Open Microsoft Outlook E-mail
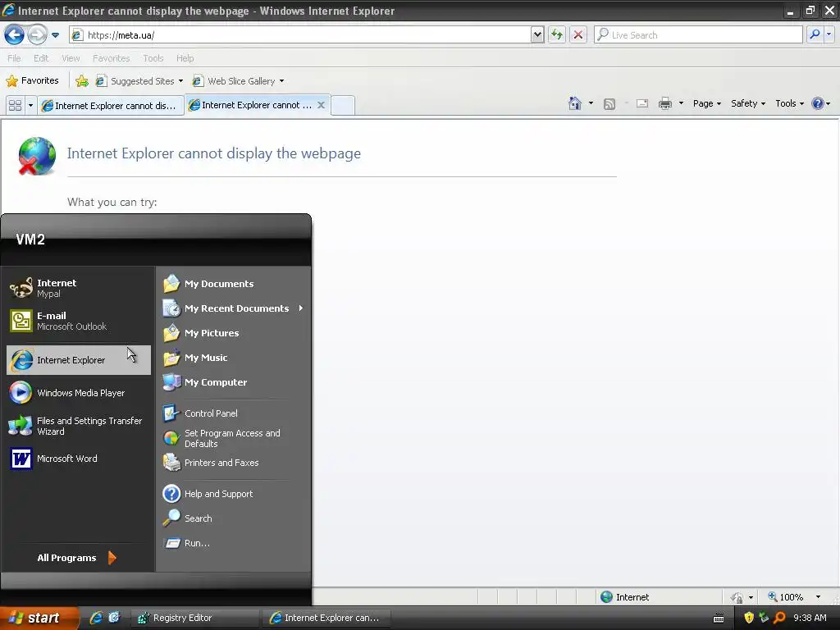Screen dimensions: 840x630 (x=79, y=321)
